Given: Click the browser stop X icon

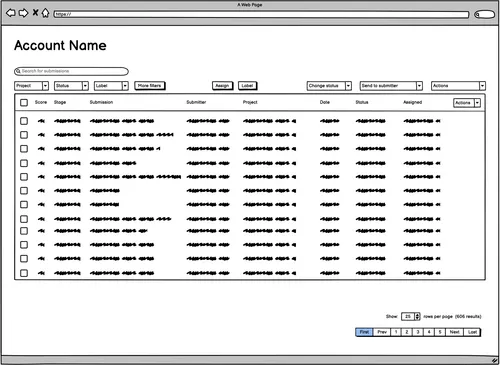Looking at the screenshot, I should pyautogui.click(x=35, y=13).
